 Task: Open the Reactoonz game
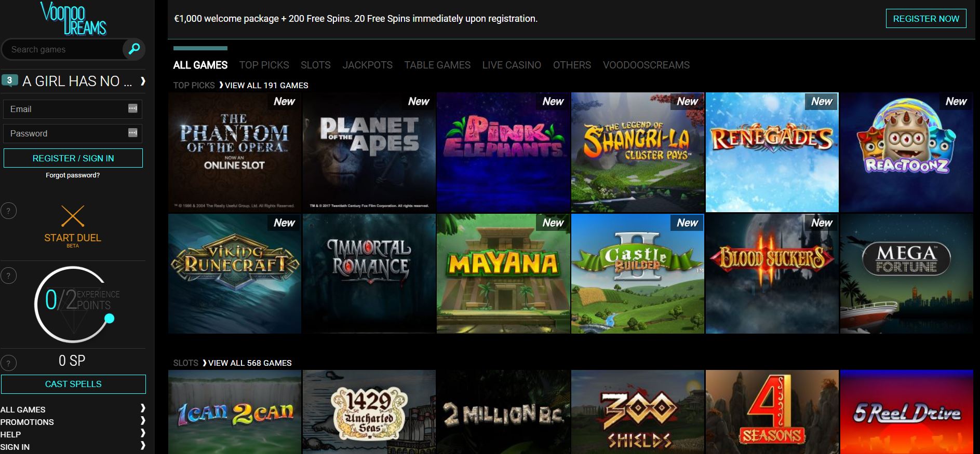click(x=907, y=152)
